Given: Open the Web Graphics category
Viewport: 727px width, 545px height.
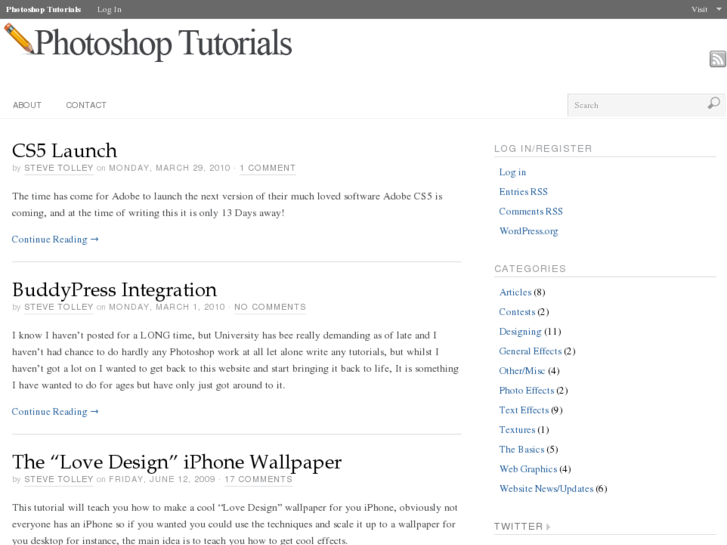Looking at the screenshot, I should [x=528, y=469].
